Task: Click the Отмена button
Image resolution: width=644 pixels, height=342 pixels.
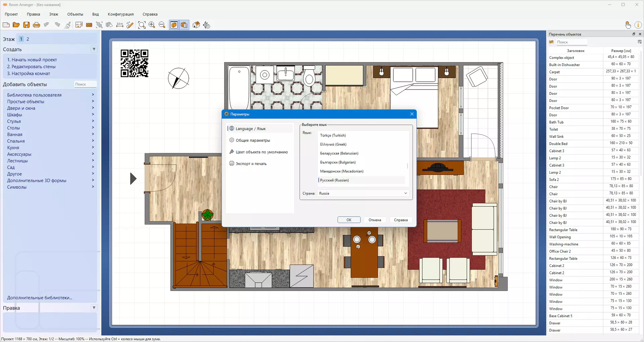Action: point(375,220)
